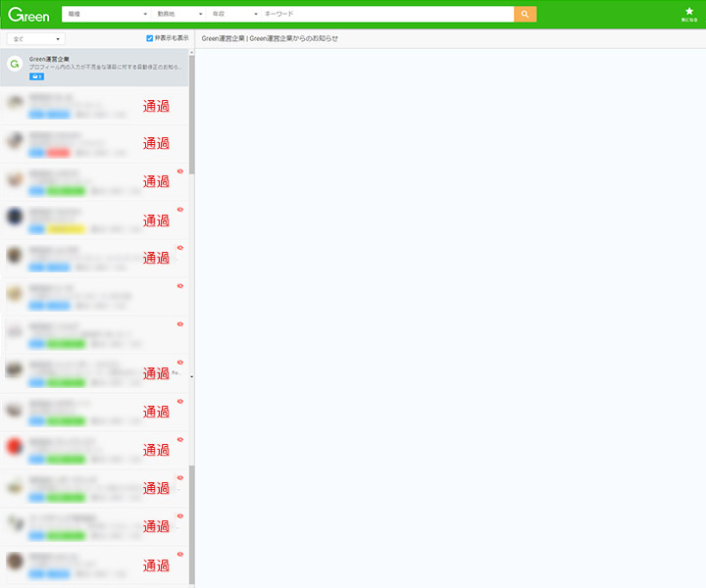Open the 勤務地 dropdown in search bar

pos(178,14)
